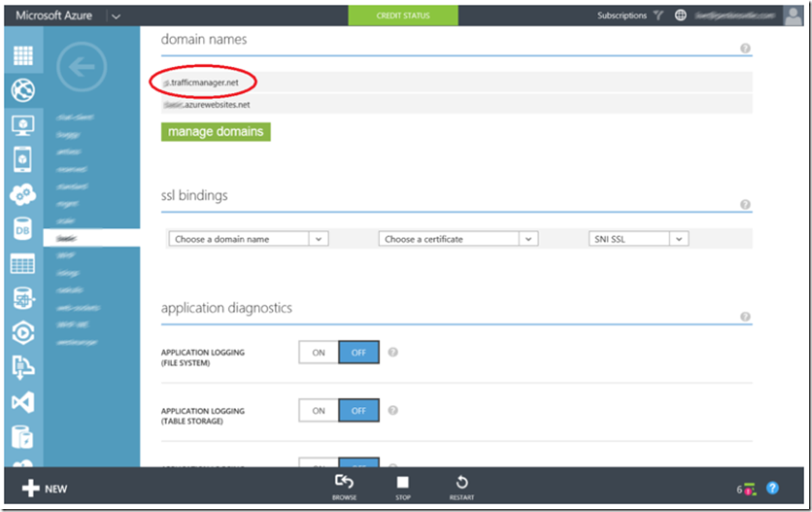This screenshot has height=512, width=812.
Task: Open HDInsight elephant icon in sidebar
Action: click(x=22, y=298)
